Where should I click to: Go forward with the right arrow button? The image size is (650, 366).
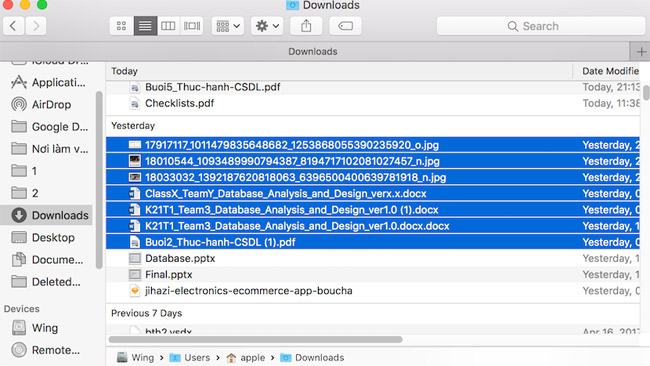[36, 26]
